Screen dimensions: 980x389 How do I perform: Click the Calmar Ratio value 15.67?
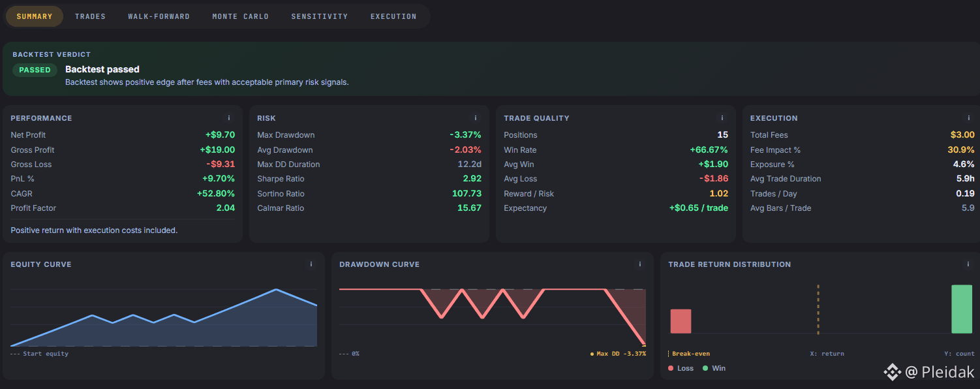click(470, 208)
